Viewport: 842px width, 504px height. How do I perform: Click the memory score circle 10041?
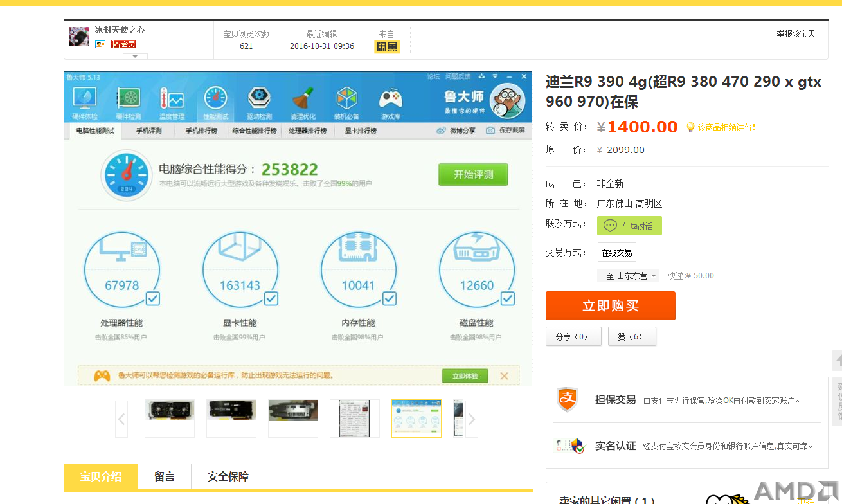pyautogui.click(x=359, y=269)
